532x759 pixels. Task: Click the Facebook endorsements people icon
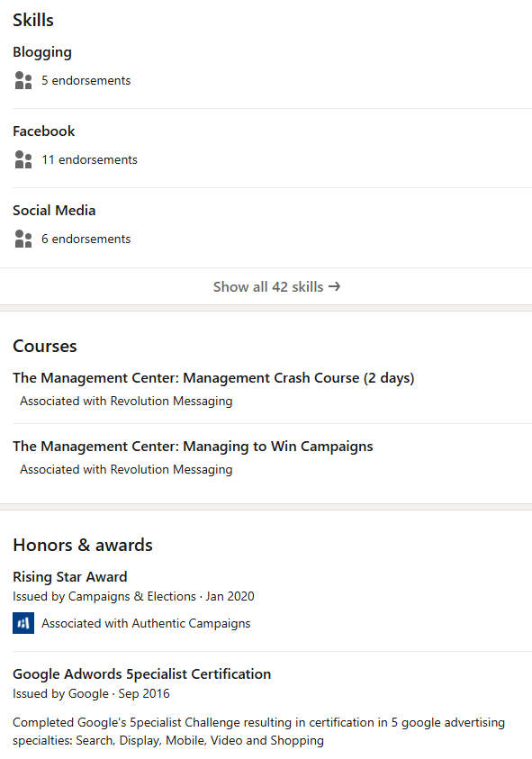tap(23, 159)
